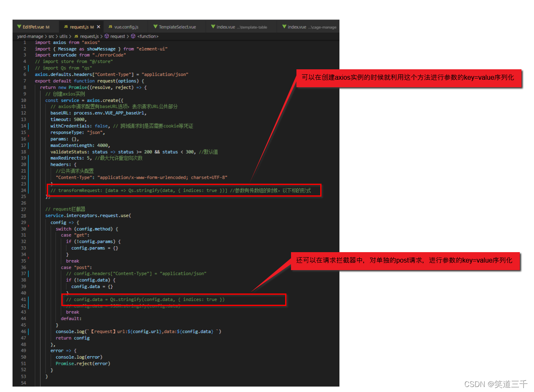Screen dimensions: 534x392
Task: Click the cube icon before <function> breadcrumb
Action: pyautogui.click(x=133, y=36)
